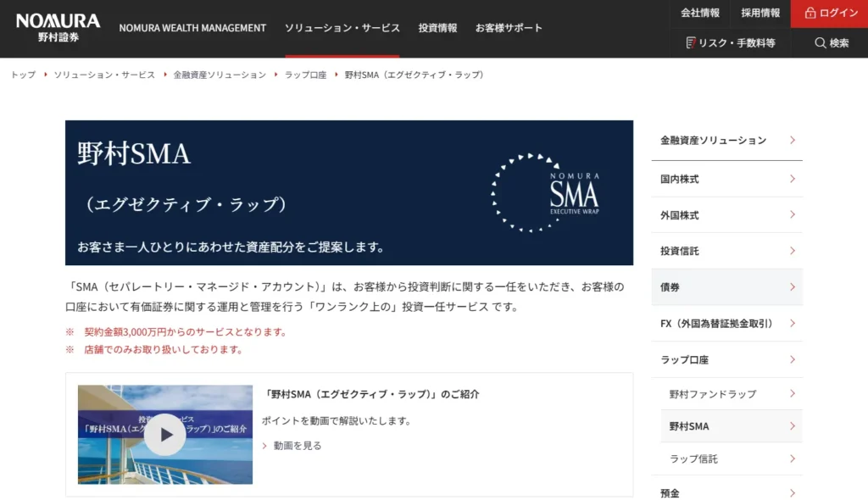This screenshot has height=500, width=868.
Task: Open 金融資産ソリューション sidebar heading
Action: coord(726,140)
